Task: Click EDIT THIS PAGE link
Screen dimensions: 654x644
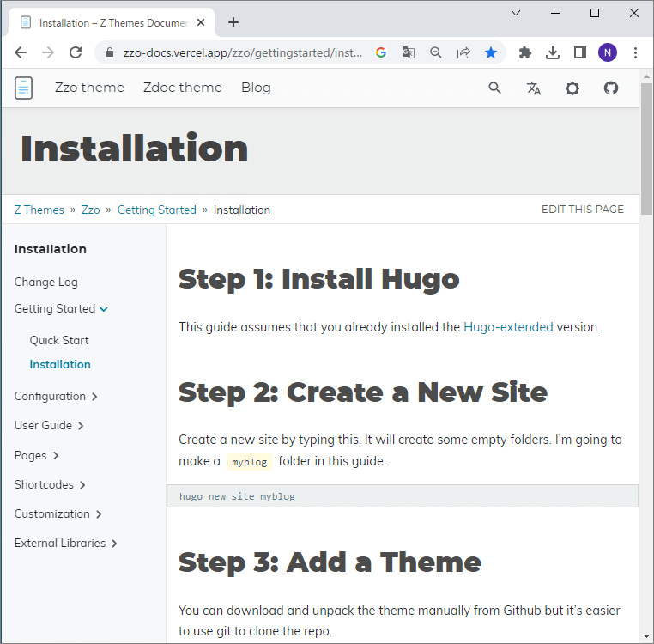Action: pos(582,210)
